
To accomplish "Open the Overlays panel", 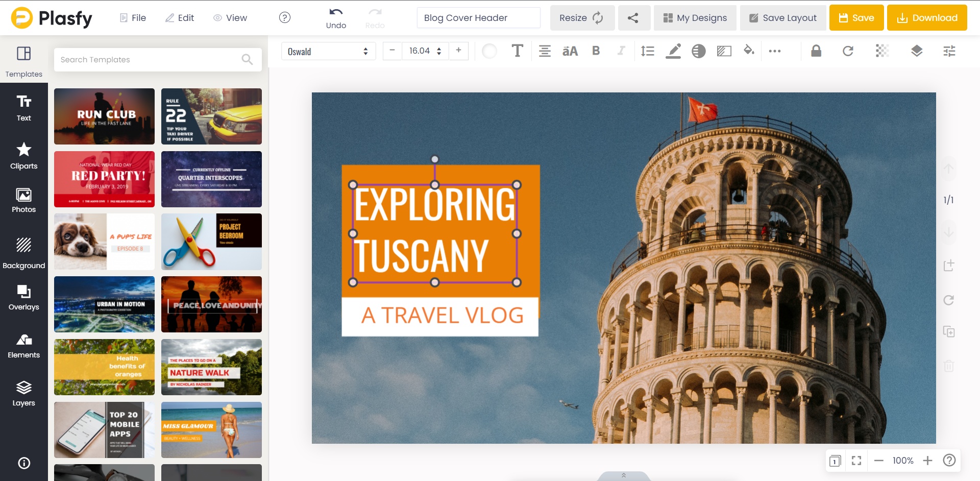I will coord(23,298).
